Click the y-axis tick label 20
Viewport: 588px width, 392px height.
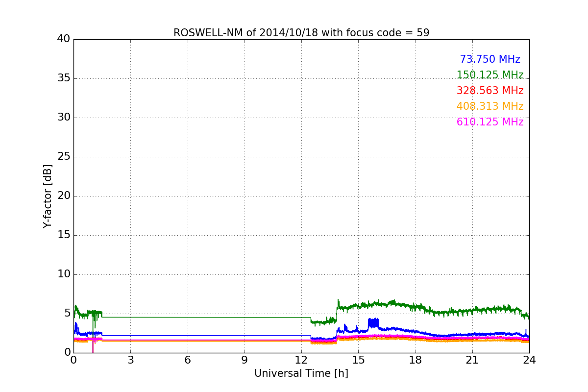click(x=64, y=196)
